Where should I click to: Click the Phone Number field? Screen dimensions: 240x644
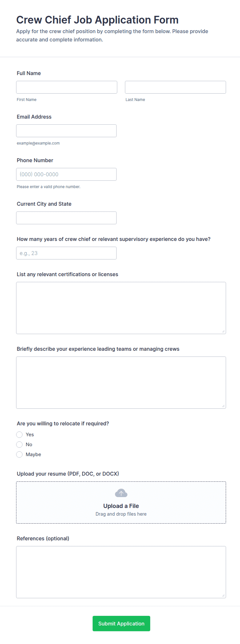pyautogui.click(x=66, y=174)
